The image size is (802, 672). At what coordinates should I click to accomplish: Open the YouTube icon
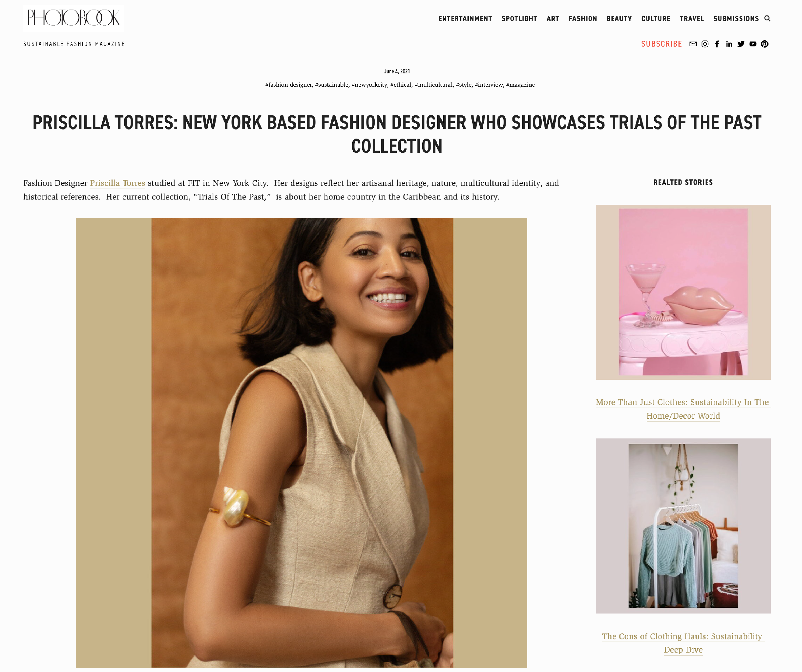753,44
